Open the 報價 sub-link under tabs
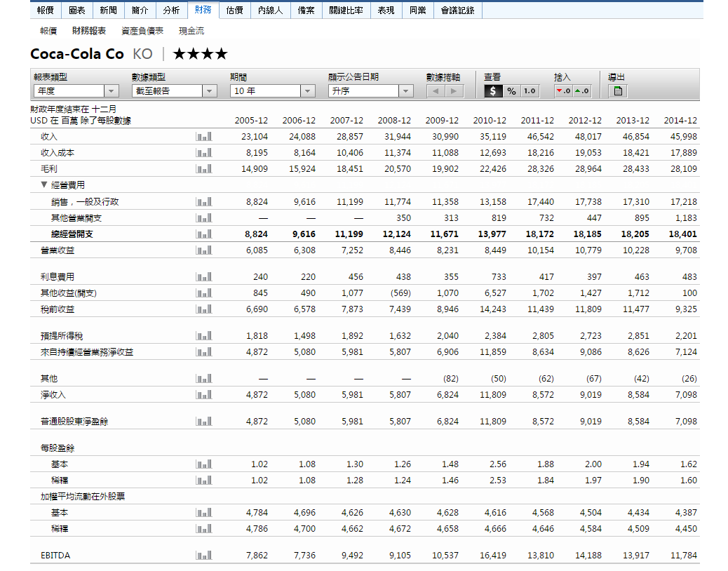 48,31
